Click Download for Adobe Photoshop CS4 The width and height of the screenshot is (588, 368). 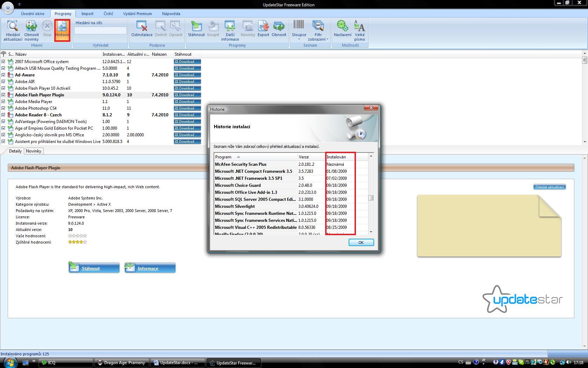coord(187,108)
